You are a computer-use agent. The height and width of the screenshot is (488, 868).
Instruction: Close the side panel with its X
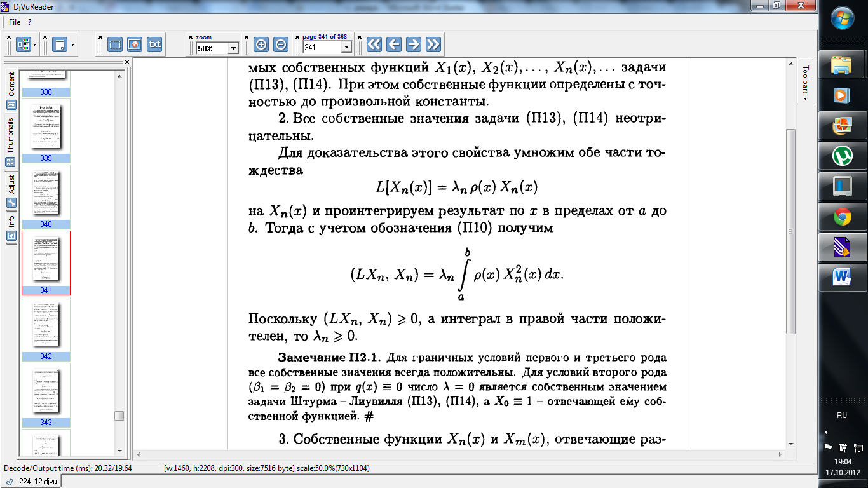point(127,62)
